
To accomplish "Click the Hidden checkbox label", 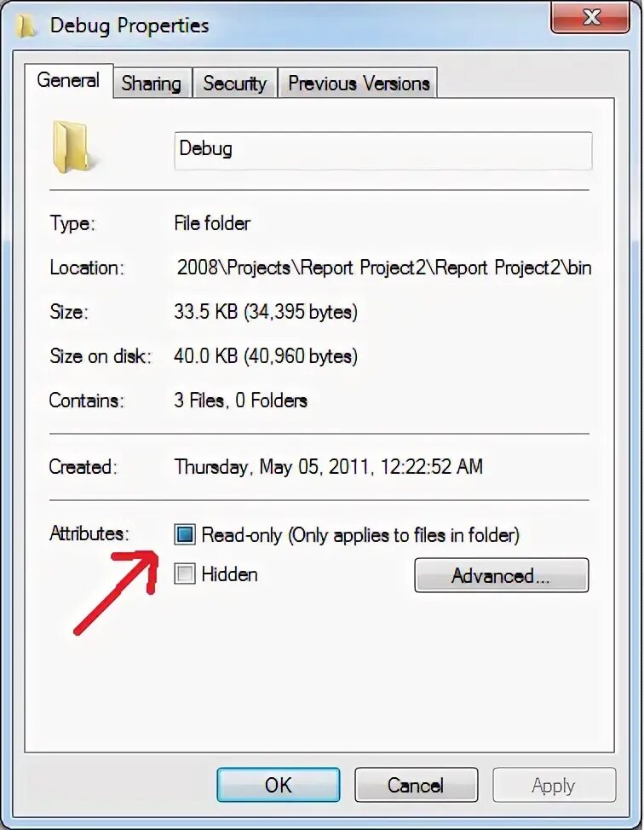I will click(x=230, y=574).
